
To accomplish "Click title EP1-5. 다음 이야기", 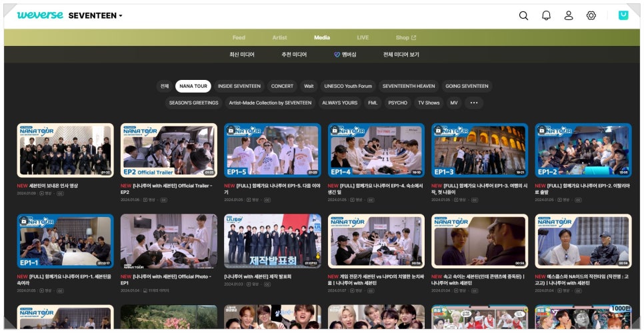I will pos(272,188).
